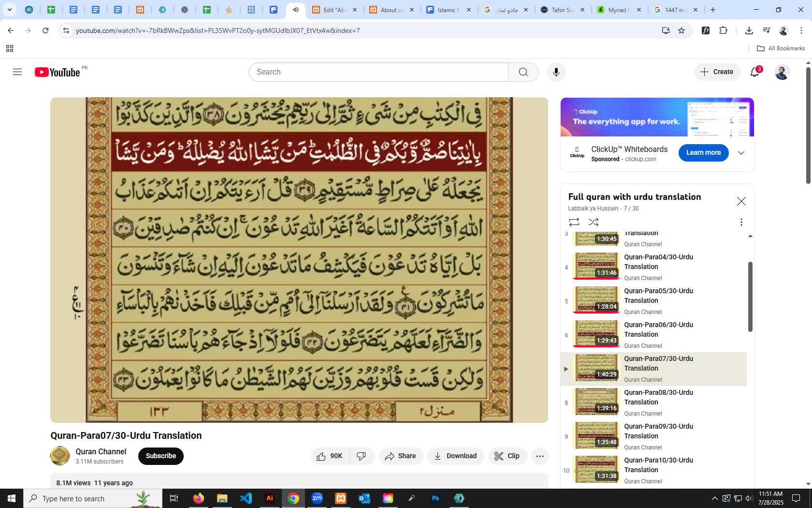Image resolution: width=812 pixels, height=508 pixels.
Task: Toggle playlist shuffle
Action: pyautogui.click(x=594, y=222)
